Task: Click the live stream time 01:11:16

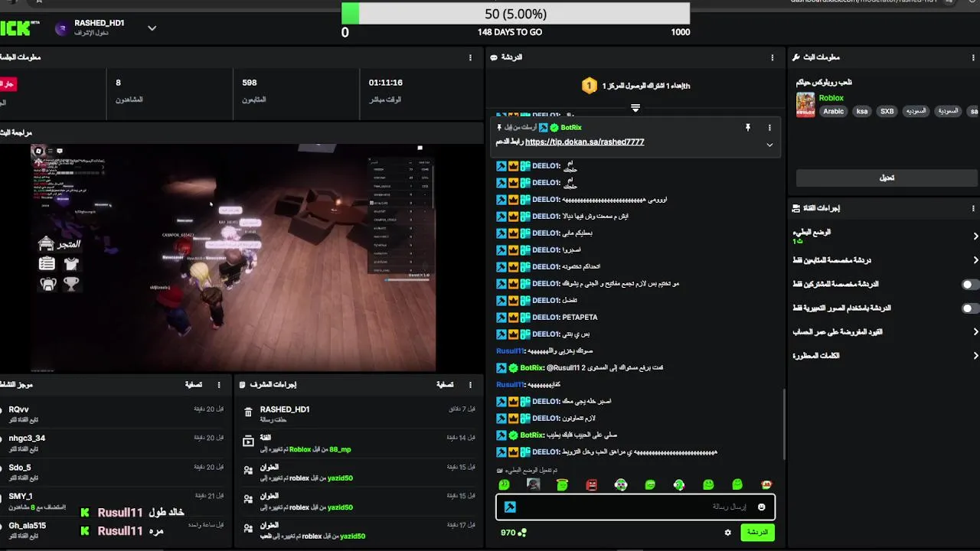Action: click(x=385, y=83)
